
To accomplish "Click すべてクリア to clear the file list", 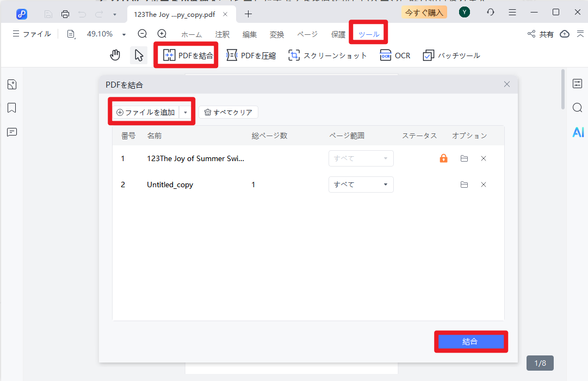I will [x=228, y=112].
